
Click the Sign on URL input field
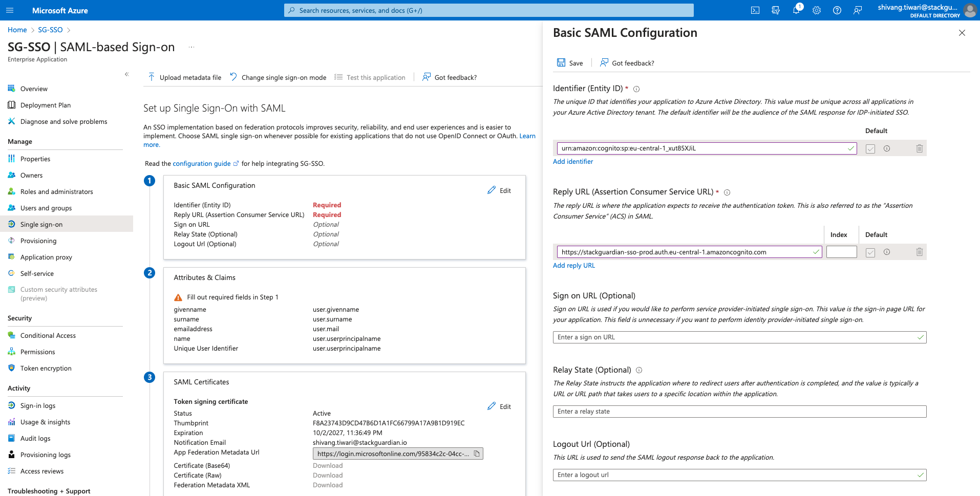coord(735,337)
